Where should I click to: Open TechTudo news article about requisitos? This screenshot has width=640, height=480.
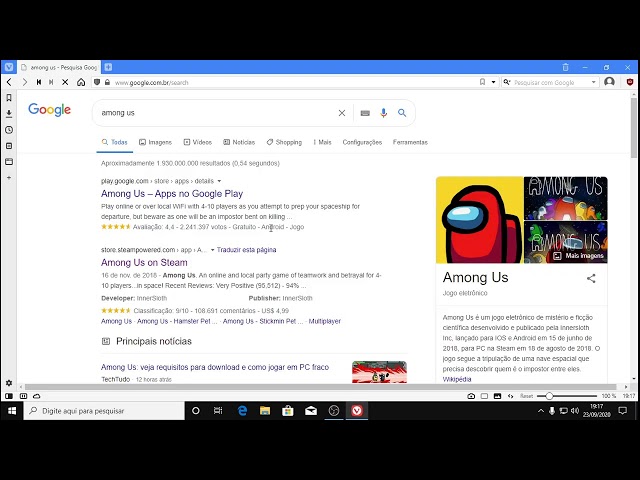(215, 367)
